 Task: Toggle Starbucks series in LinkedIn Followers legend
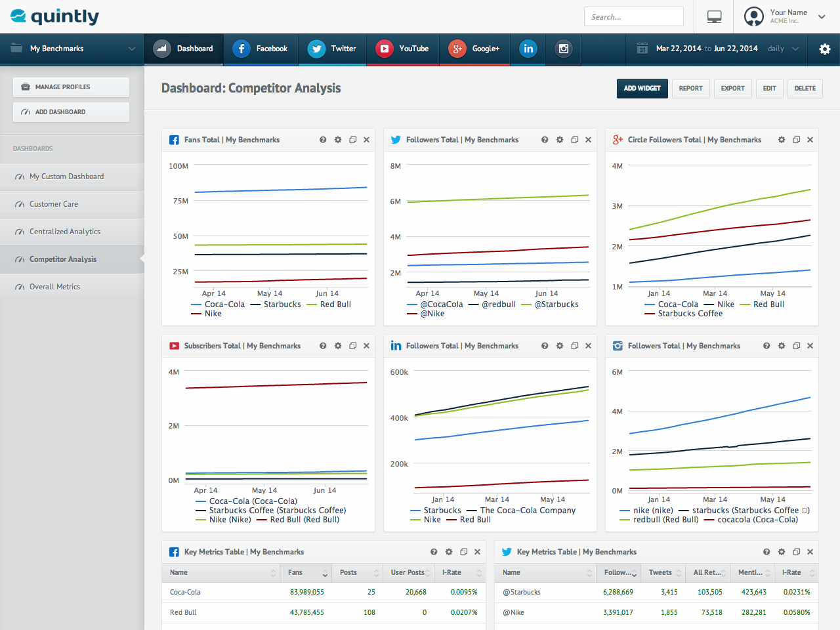pyautogui.click(x=436, y=511)
